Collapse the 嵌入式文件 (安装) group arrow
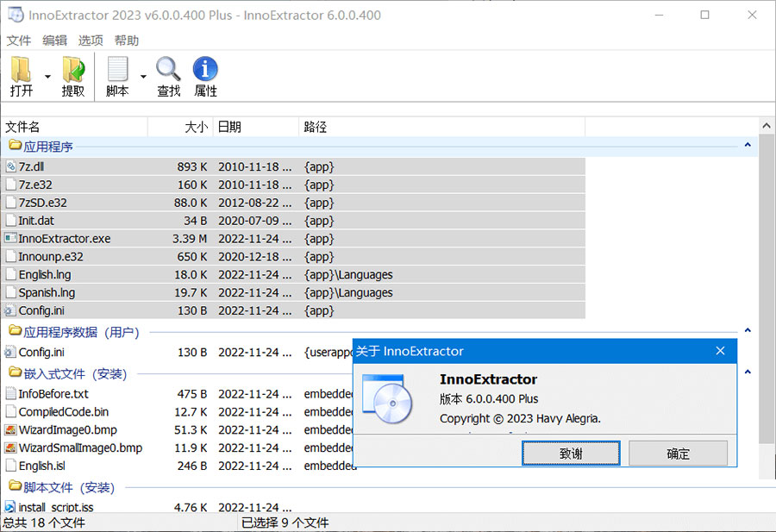This screenshot has height=532, width=776. (x=748, y=373)
